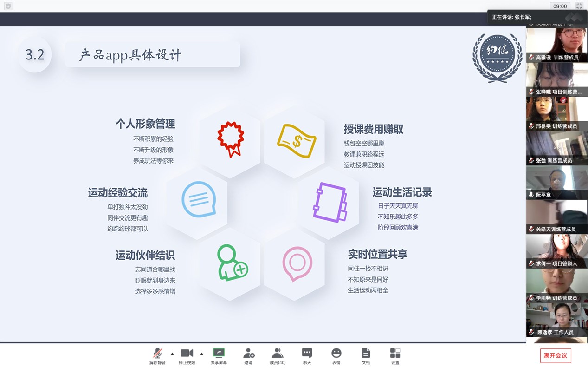This screenshot has width=588, height=368.
Task: Click the 正在讲话: 张长军 speaker indicator
Action: tap(512, 17)
